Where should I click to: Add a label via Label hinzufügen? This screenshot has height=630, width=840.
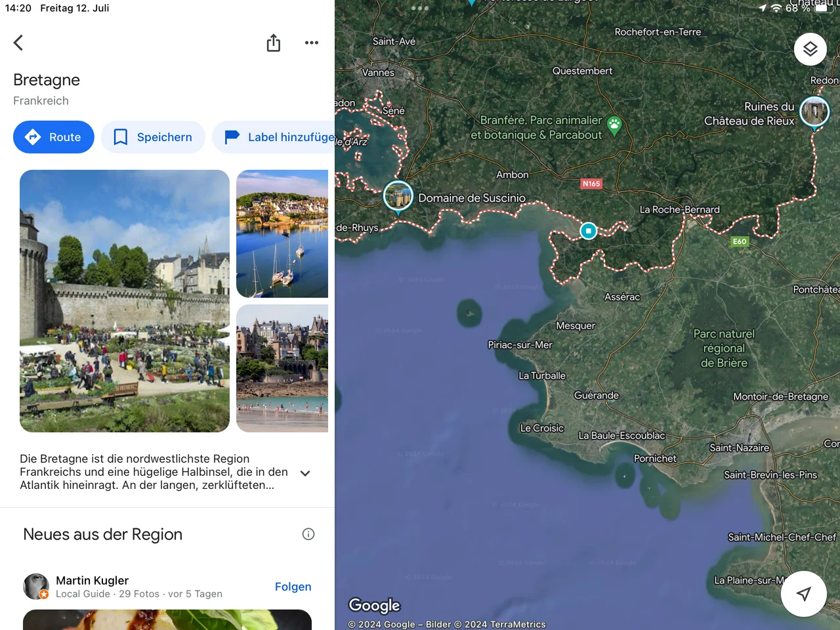276,137
